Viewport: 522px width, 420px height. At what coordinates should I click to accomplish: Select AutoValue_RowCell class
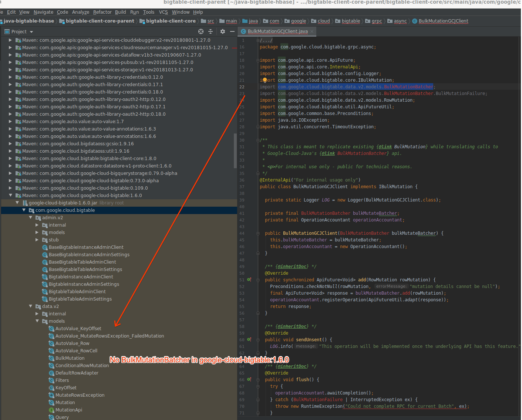tap(76, 350)
